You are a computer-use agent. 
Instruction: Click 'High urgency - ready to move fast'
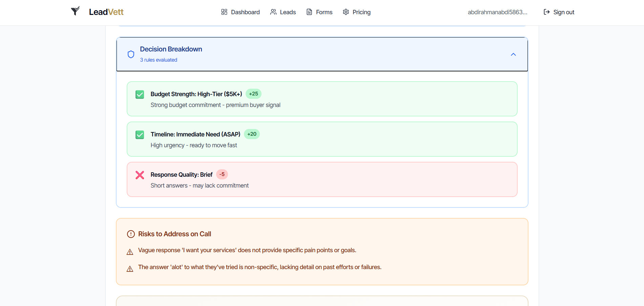194,145
